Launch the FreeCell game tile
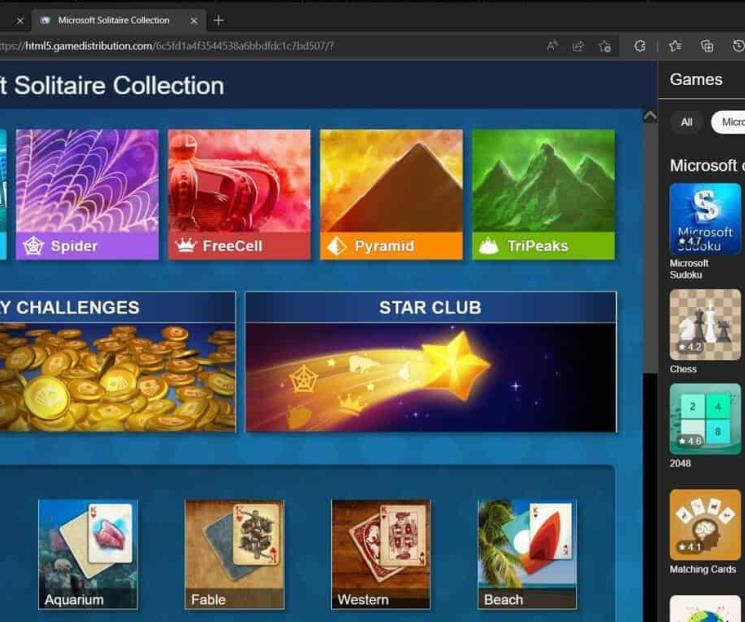745x622 pixels. click(x=239, y=194)
